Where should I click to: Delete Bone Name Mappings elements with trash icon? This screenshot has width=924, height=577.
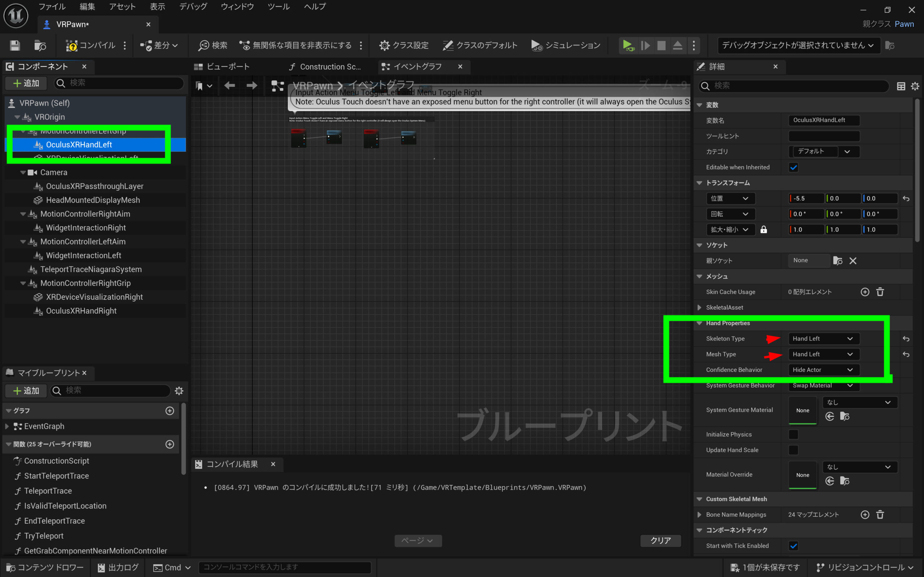[880, 514]
